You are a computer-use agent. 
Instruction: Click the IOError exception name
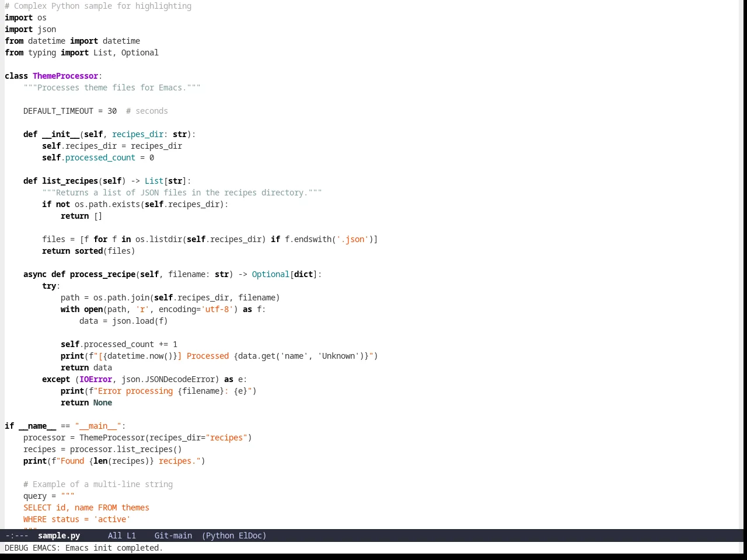point(96,379)
